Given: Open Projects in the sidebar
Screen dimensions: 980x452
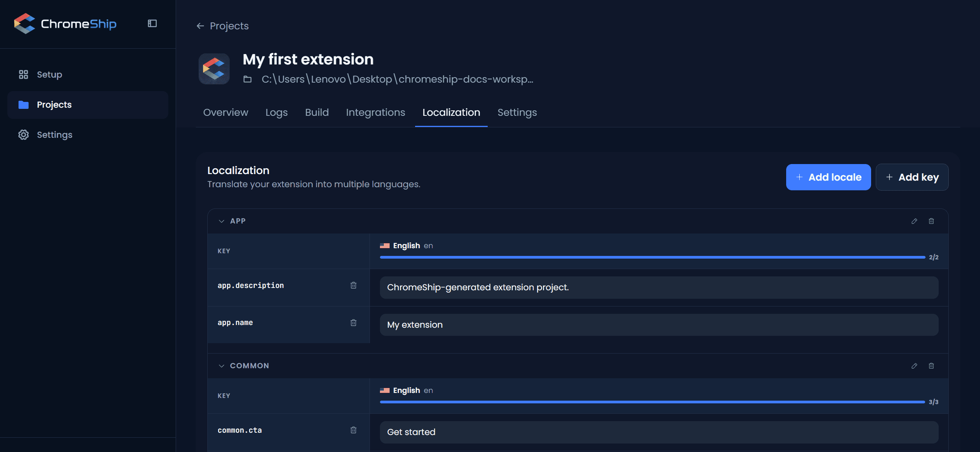Looking at the screenshot, I should point(88,105).
